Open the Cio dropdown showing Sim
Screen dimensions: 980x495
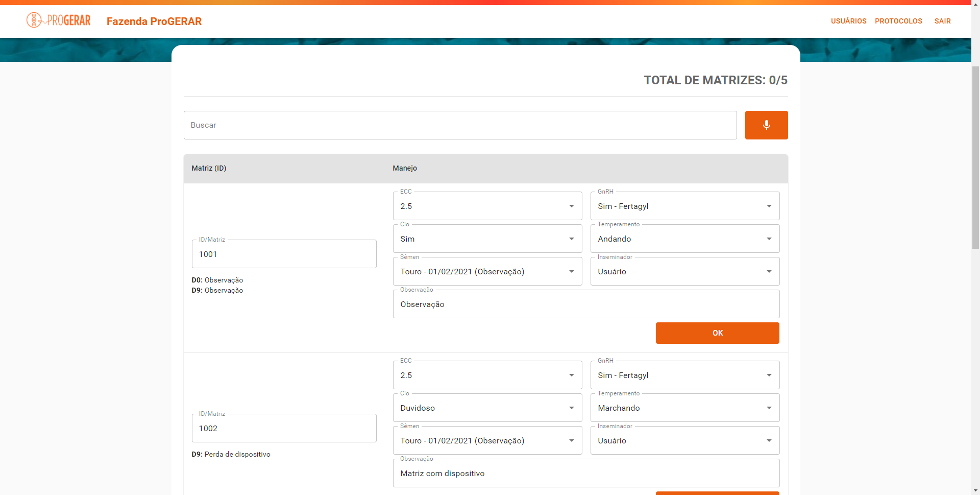click(487, 239)
